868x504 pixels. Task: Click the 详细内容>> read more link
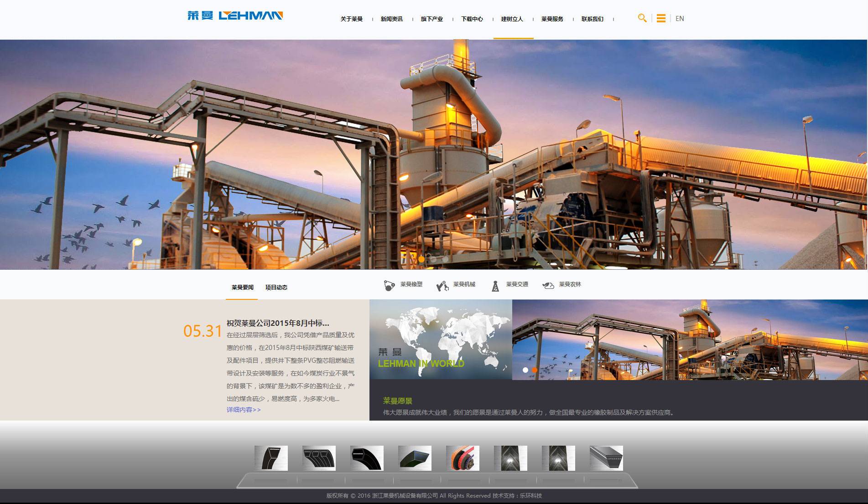244,410
